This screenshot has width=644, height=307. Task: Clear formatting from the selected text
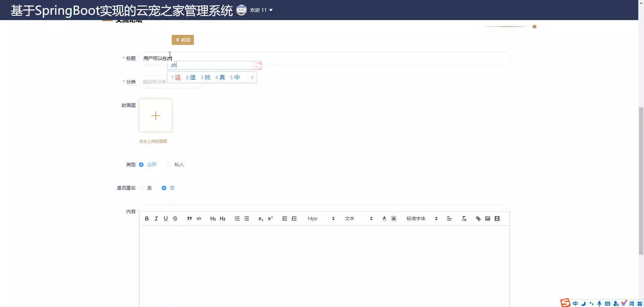[464, 219]
